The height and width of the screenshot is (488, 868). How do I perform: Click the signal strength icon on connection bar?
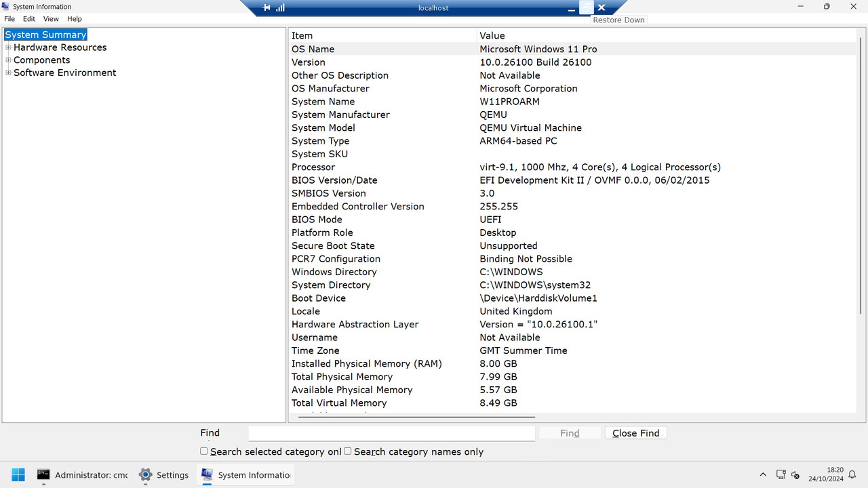(x=281, y=7)
